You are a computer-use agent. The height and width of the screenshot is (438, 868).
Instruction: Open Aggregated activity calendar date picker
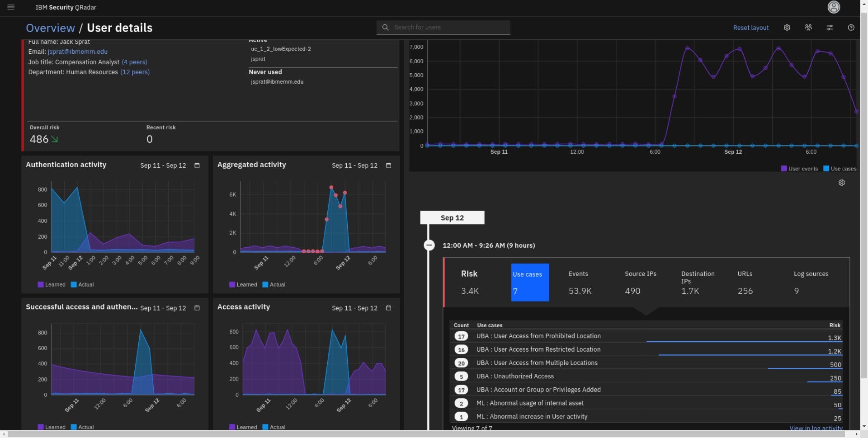[388, 165]
